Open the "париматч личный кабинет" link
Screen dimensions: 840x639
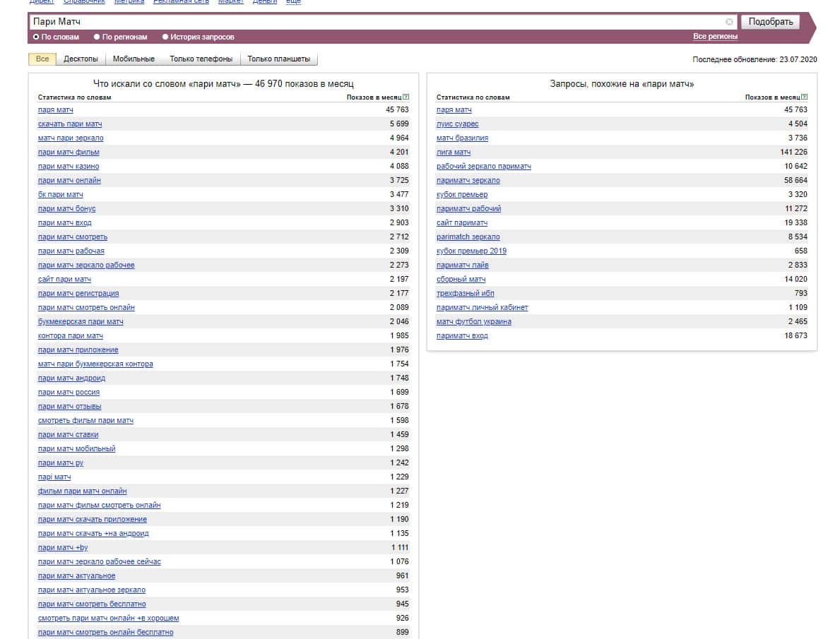click(482, 308)
